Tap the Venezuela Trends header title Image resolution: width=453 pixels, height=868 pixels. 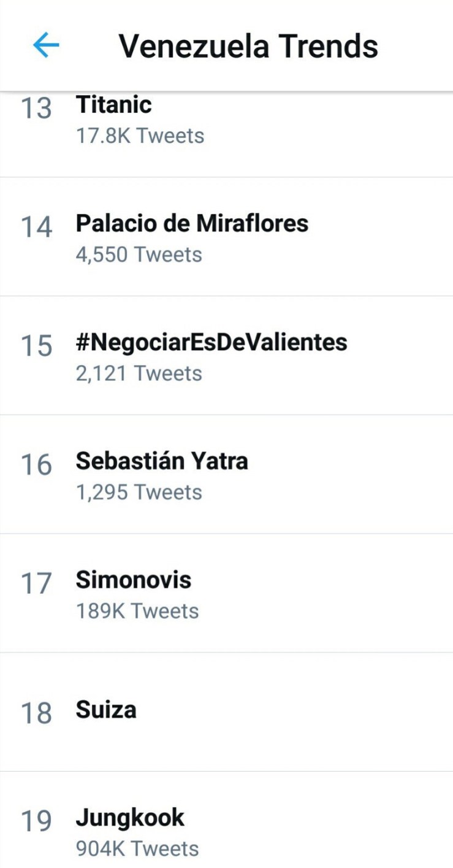tap(248, 46)
